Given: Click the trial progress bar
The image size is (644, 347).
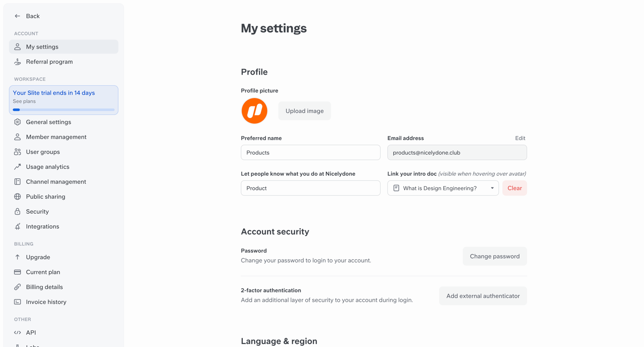Looking at the screenshot, I should [x=63, y=110].
